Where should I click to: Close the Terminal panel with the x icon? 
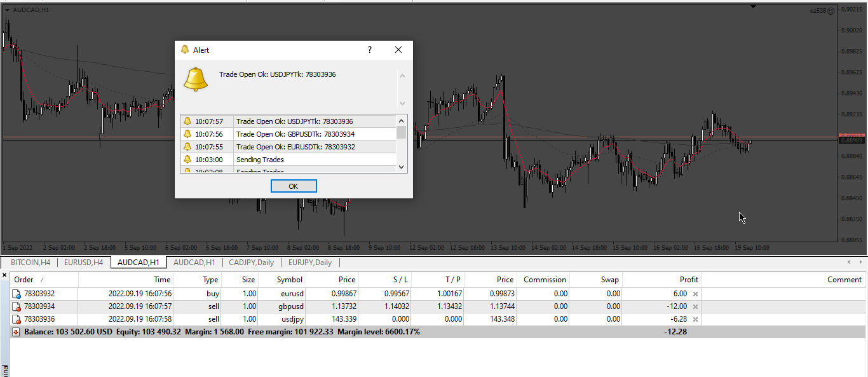[4, 275]
